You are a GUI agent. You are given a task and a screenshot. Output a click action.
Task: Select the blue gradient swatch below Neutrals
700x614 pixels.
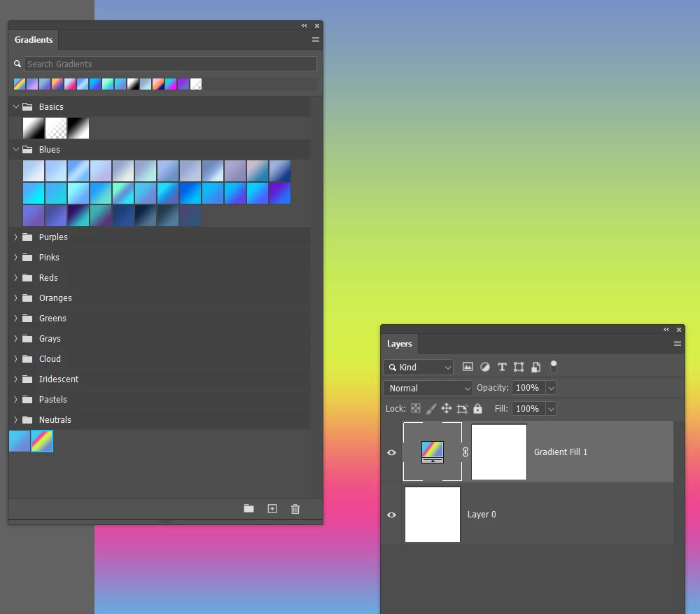pyautogui.click(x=20, y=441)
